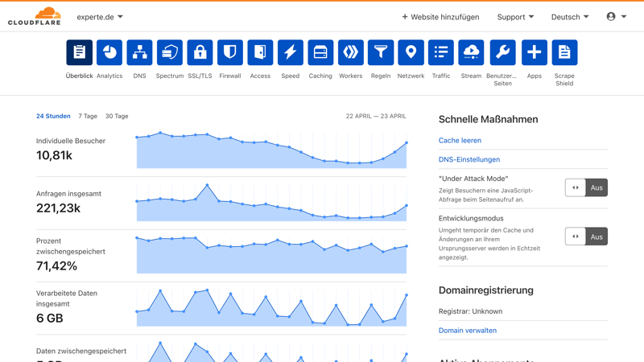Click the Domain verwalten link
Screen dimensions: 644x362
(467, 330)
